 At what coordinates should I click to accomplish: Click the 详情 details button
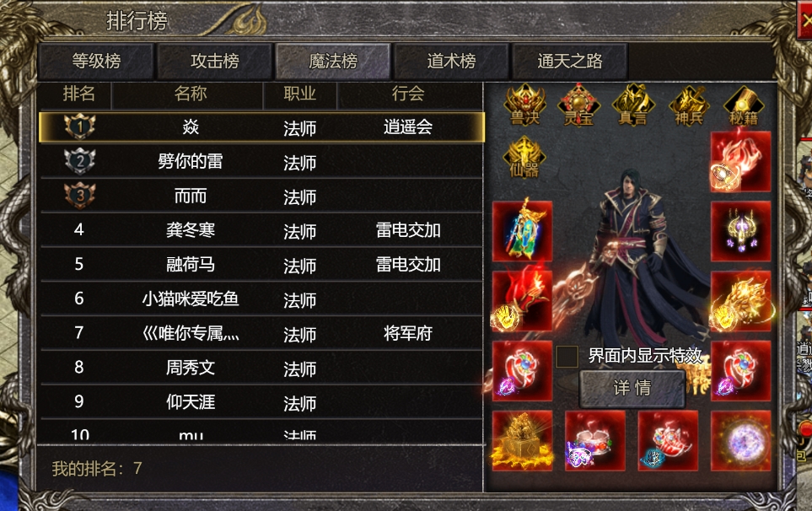pos(632,388)
